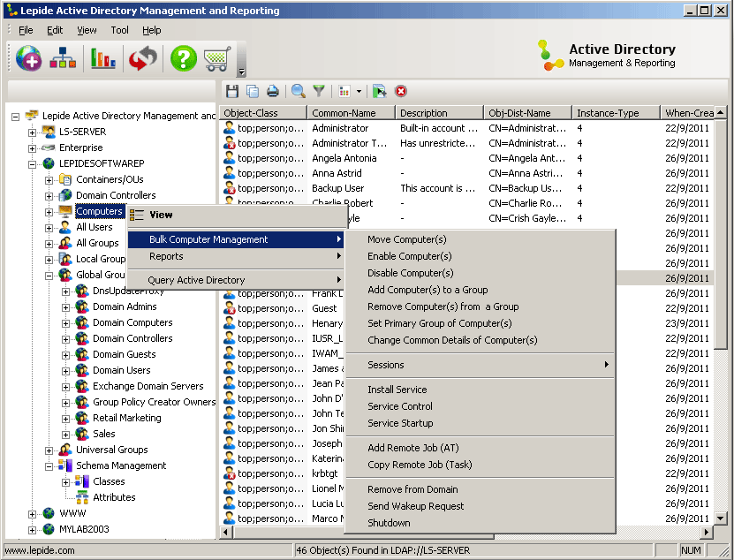Open the grid view style dropdown arrow

coord(359,91)
